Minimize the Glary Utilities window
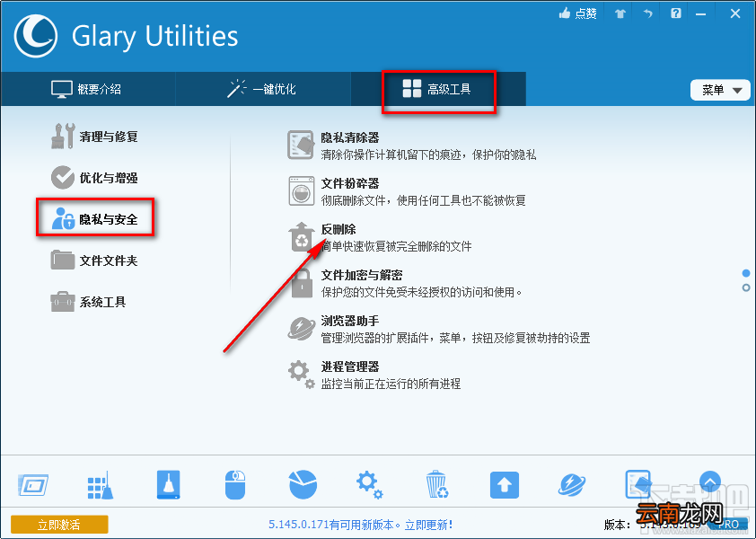Screen dimensions: 756x539 (x=700, y=14)
